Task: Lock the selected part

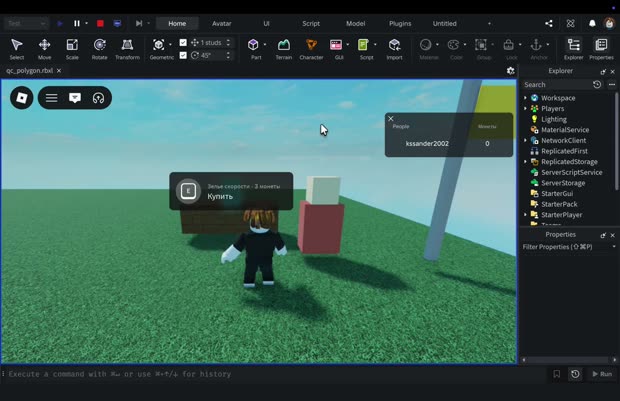Action: click(x=509, y=49)
